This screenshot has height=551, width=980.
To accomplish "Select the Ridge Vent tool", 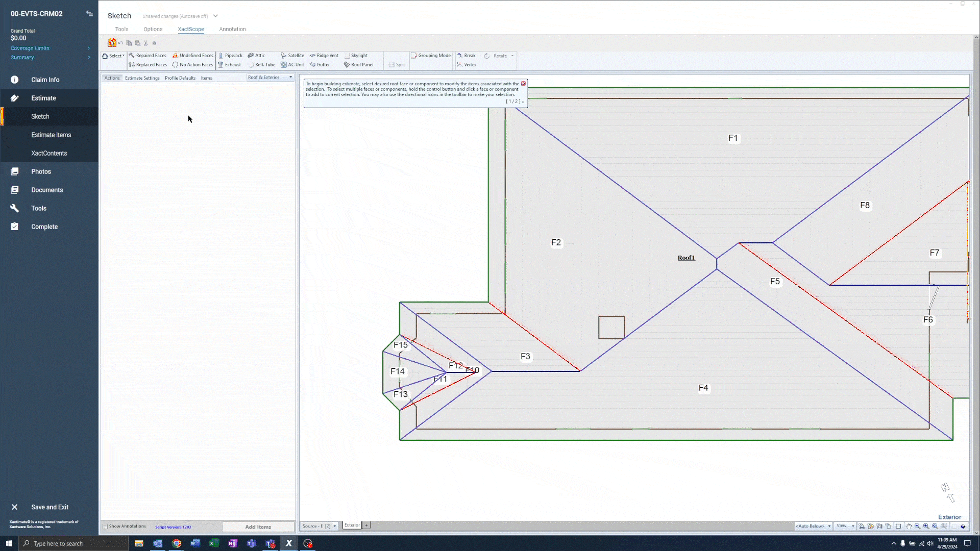I will (x=324, y=56).
